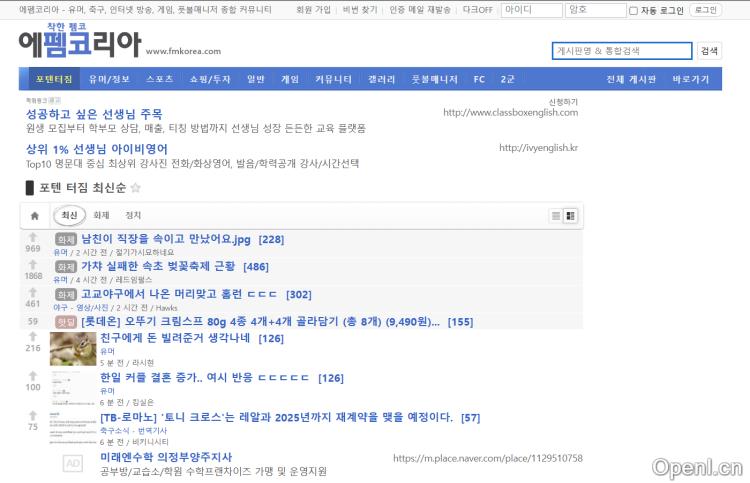This screenshot has width=750, height=483.
Task: Click the upvote arrow above the 1868 count
Action: [x=33, y=265]
